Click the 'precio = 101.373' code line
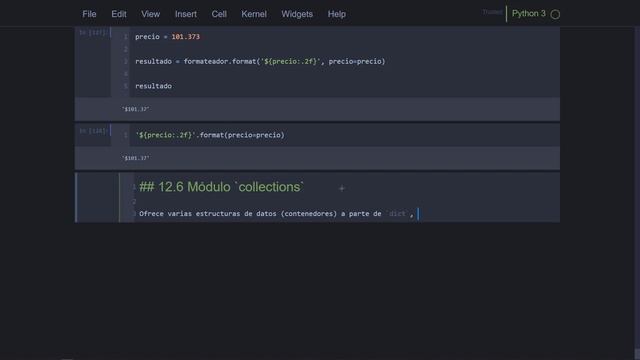Screen dimensions: 640x360 pyautogui.click(x=167, y=37)
